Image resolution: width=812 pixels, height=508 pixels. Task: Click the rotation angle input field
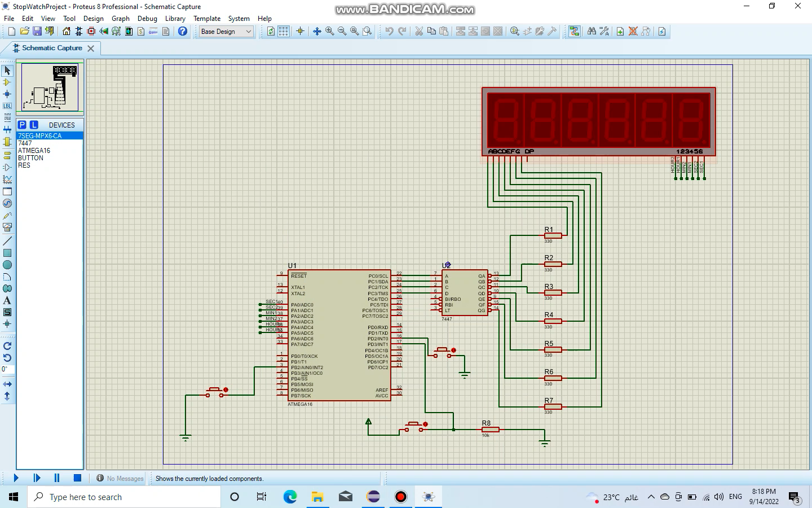pos(7,369)
